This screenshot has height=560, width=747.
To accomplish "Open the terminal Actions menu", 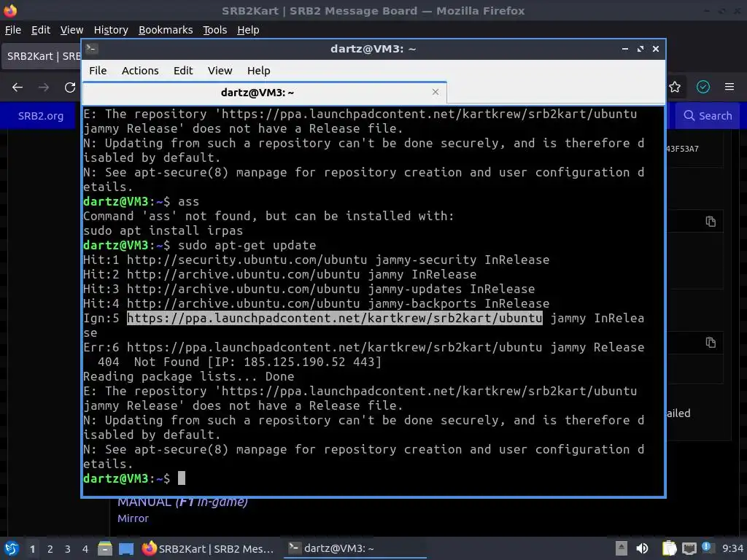I will [x=140, y=71].
